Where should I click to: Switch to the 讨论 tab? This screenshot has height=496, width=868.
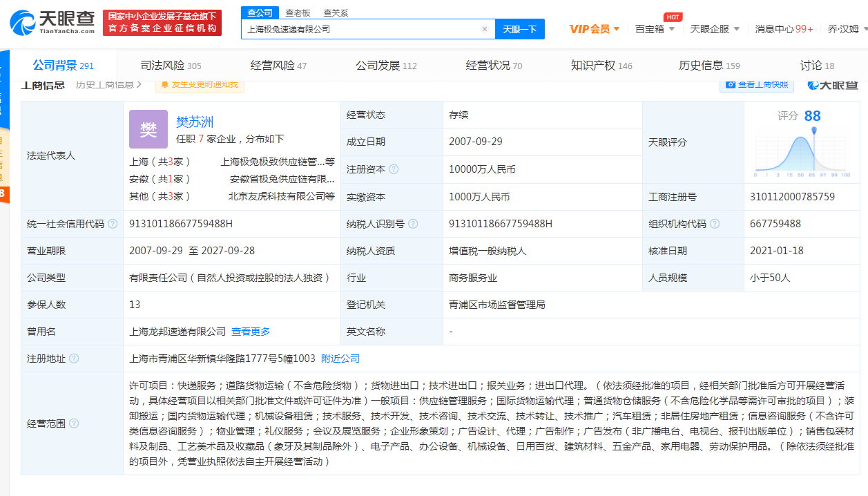coord(817,66)
